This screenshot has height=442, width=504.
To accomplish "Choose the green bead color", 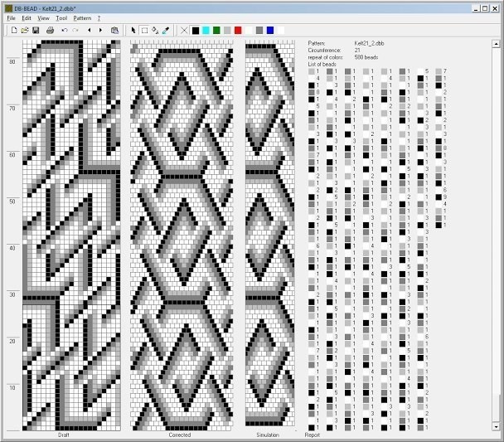I will [x=216, y=30].
